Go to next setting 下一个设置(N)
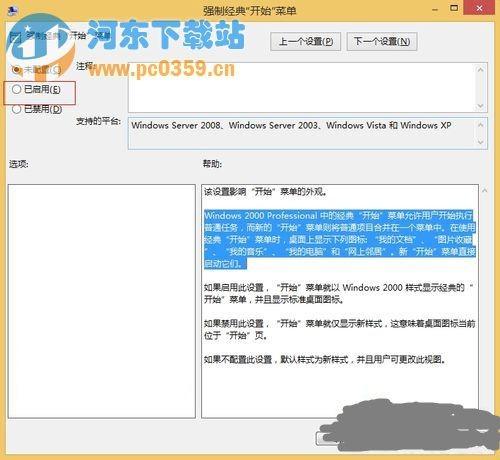Image resolution: width=500 pixels, height=460 pixels. [x=382, y=41]
